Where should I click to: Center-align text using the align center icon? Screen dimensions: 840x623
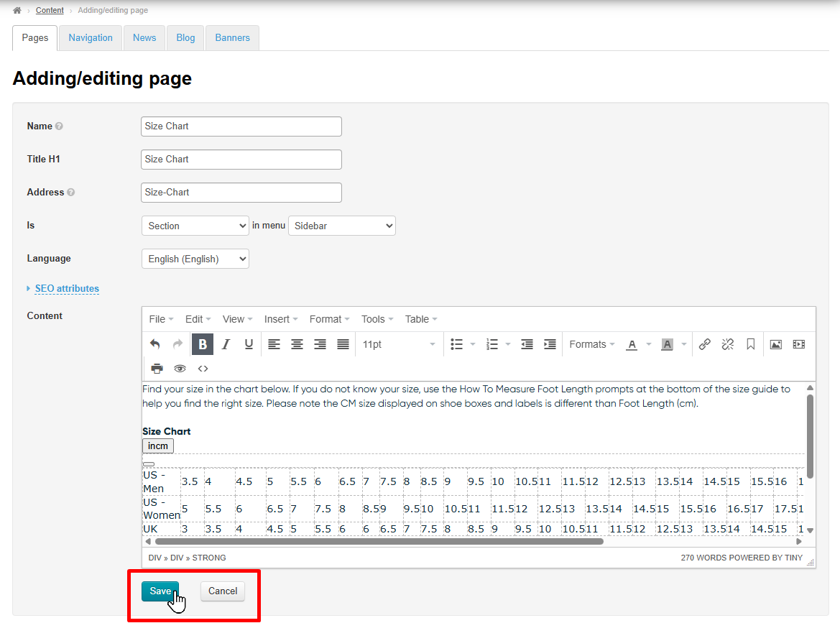(297, 344)
